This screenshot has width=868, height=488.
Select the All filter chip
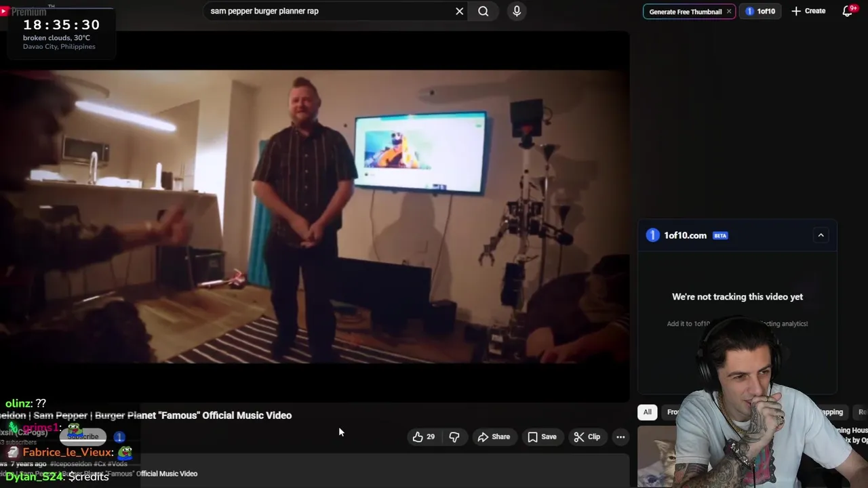coord(648,412)
